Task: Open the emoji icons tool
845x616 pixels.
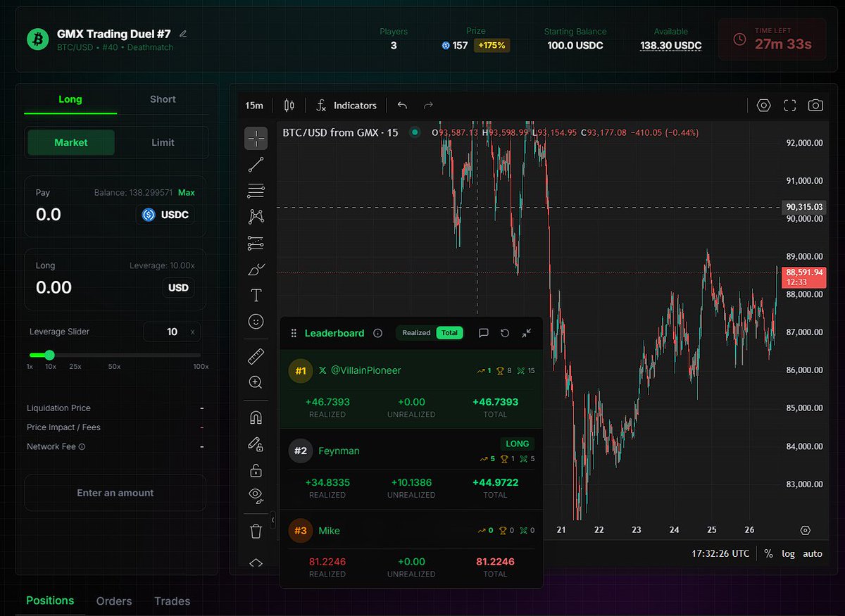Action: click(256, 321)
